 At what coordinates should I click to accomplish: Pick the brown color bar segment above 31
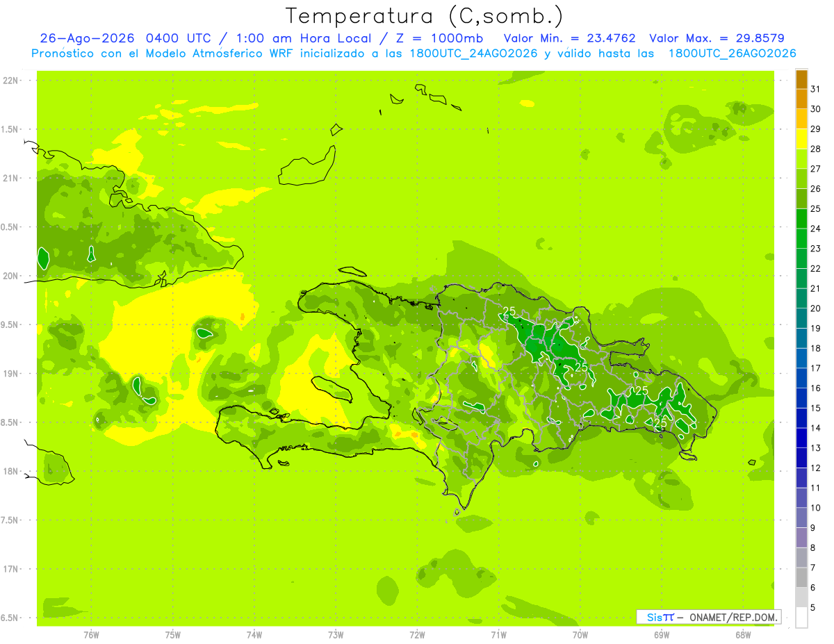(801, 79)
